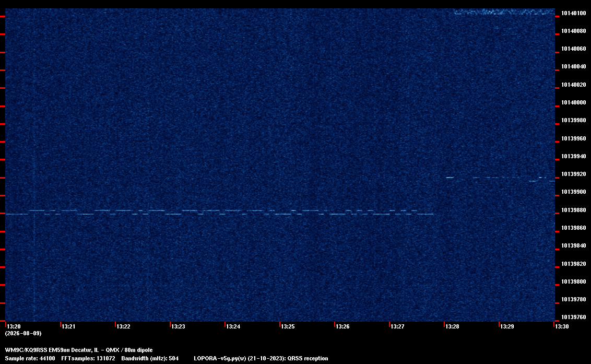
Task: Click frequency label 10139820
Action: [574, 264]
